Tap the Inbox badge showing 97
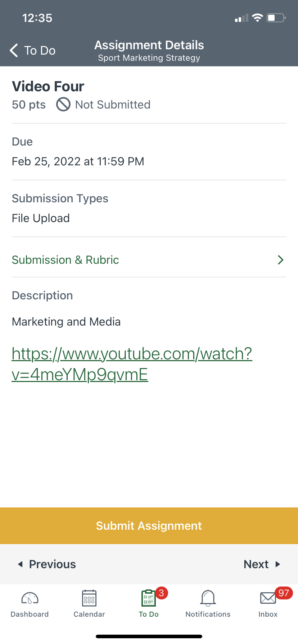The image size is (298, 644). click(284, 593)
